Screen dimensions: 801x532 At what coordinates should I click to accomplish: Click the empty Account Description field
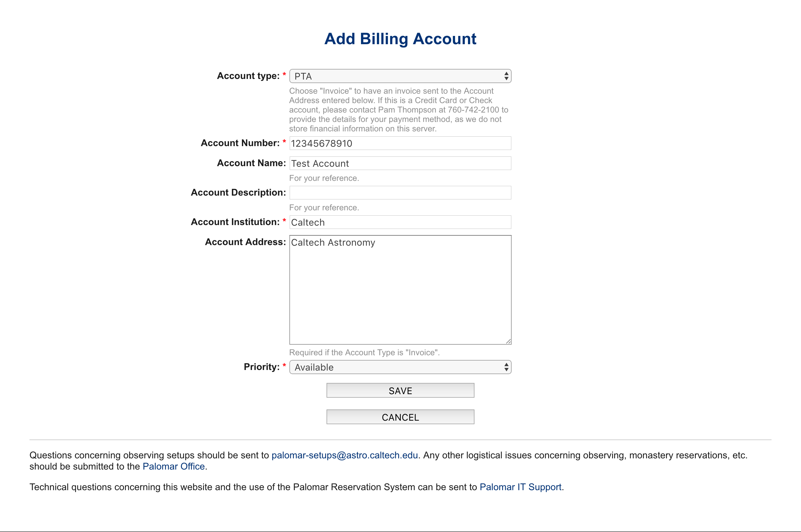tap(400, 193)
